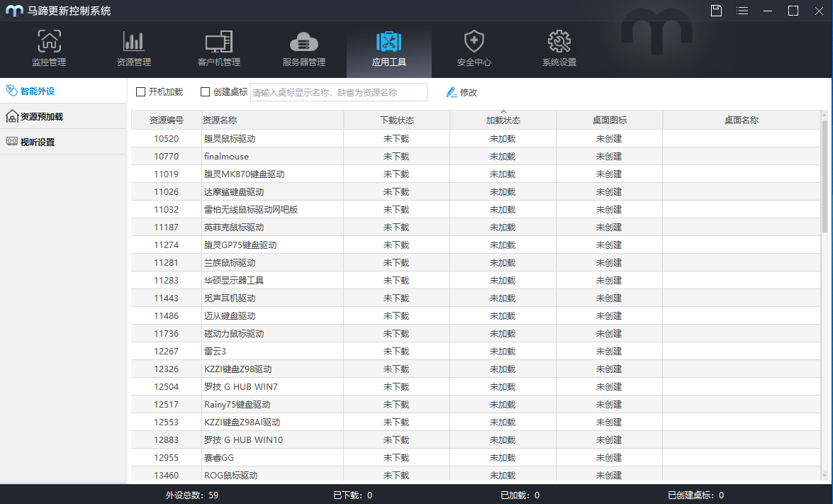Click the 加载状态 column header with sort arrow
Screen dimensions: 833x504
click(503, 120)
